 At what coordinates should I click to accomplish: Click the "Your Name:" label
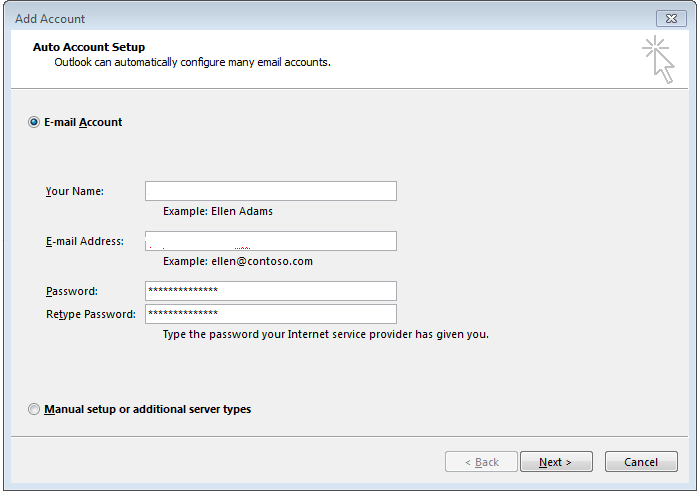pos(75,191)
